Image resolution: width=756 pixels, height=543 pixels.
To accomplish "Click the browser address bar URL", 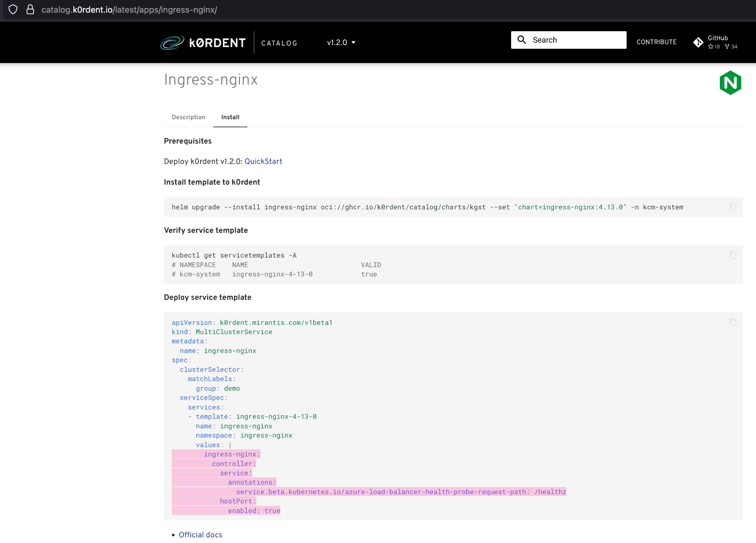I will (129, 10).
